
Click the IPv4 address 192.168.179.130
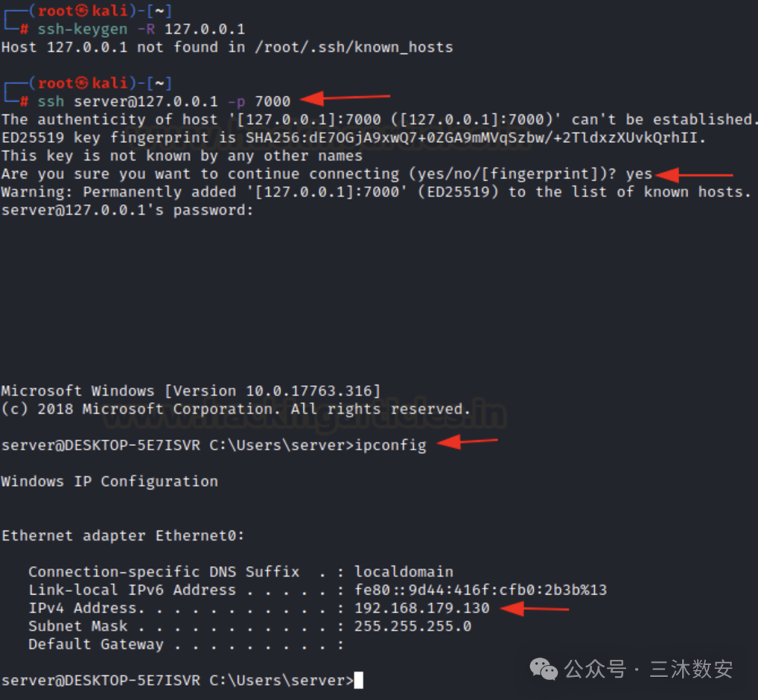(422, 608)
